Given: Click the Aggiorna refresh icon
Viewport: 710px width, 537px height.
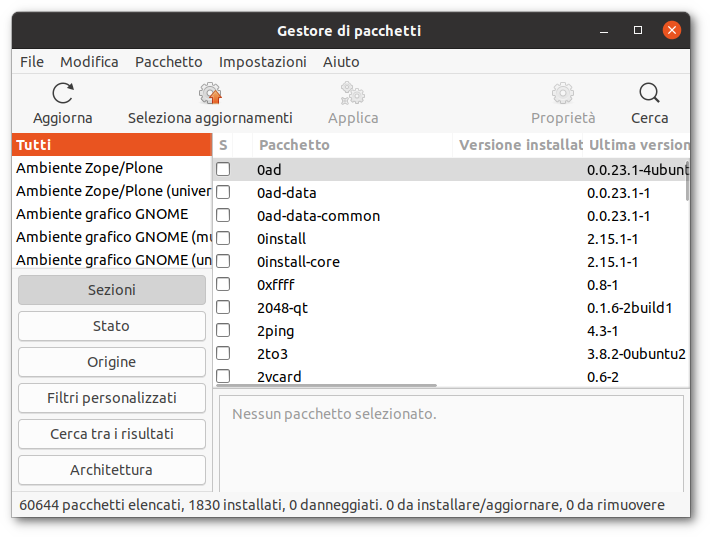Looking at the screenshot, I should (x=62, y=94).
